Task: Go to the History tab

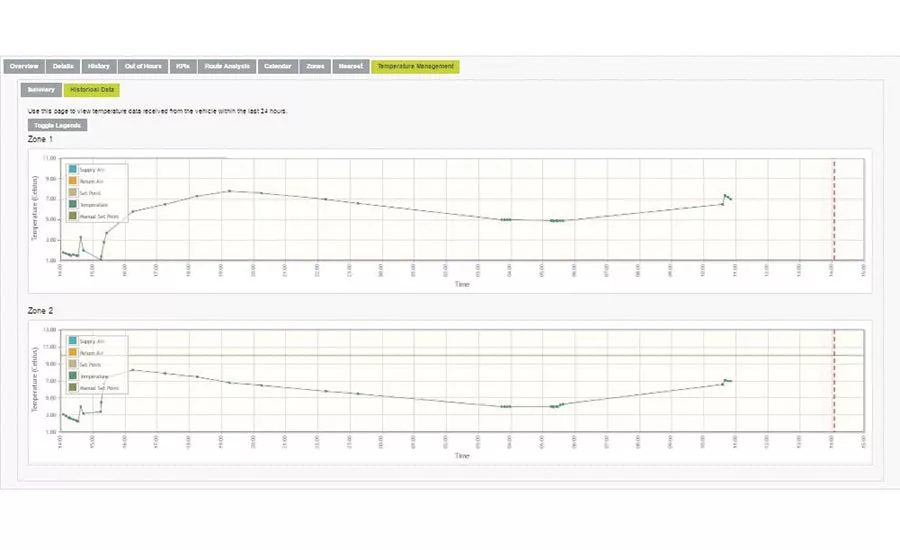Action: click(x=99, y=66)
